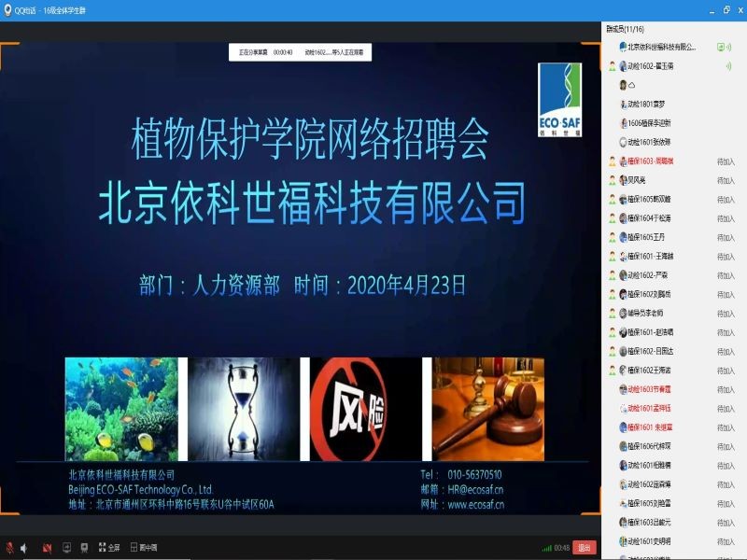Minimize the QQ call window
The width and height of the screenshot is (747, 560).
[712, 10]
